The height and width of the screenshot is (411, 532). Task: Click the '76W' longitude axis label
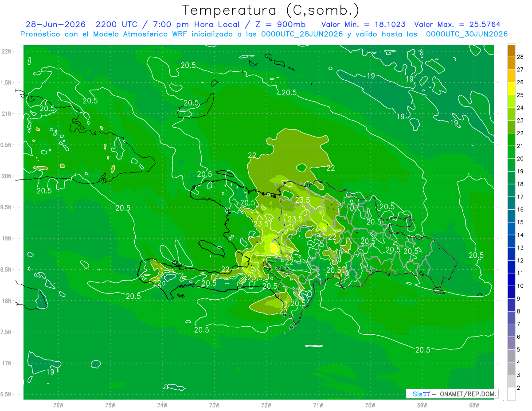(x=58, y=405)
